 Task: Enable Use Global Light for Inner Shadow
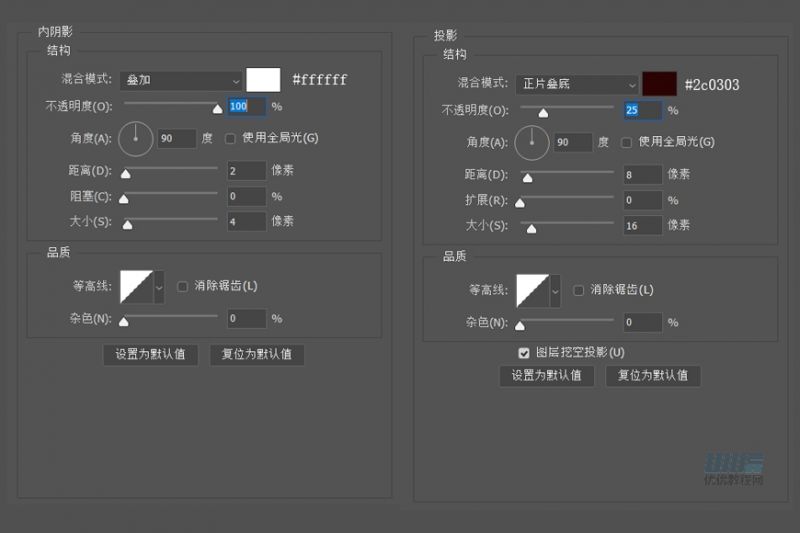tap(231, 138)
